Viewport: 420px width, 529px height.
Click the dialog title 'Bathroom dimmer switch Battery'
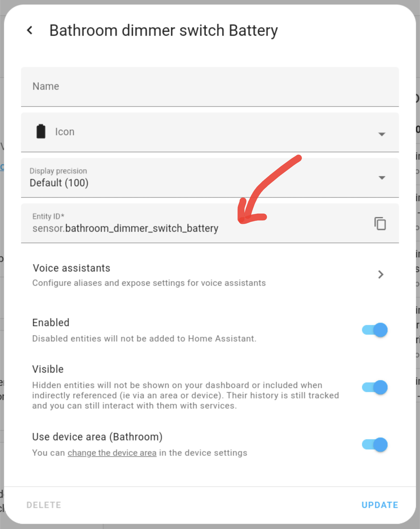point(164,30)
